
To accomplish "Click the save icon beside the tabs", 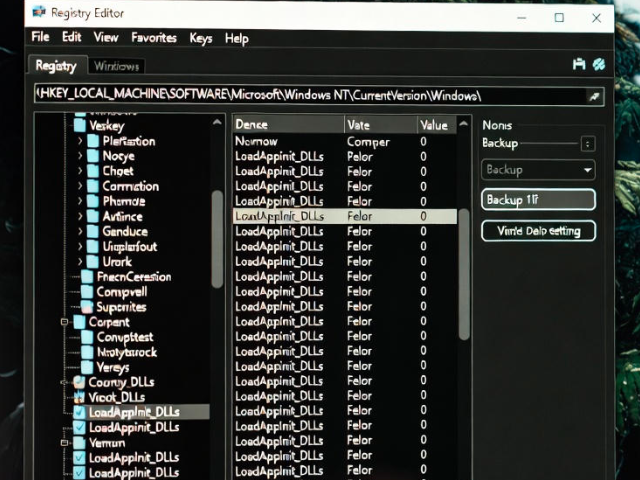I will pyautogui.click(x=578, y=64).
